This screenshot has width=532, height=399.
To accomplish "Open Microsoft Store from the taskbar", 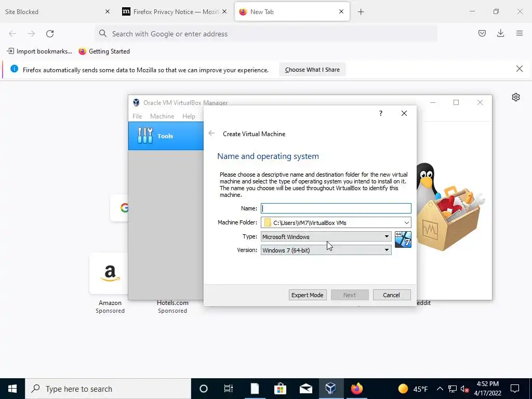I will [280, 389].
